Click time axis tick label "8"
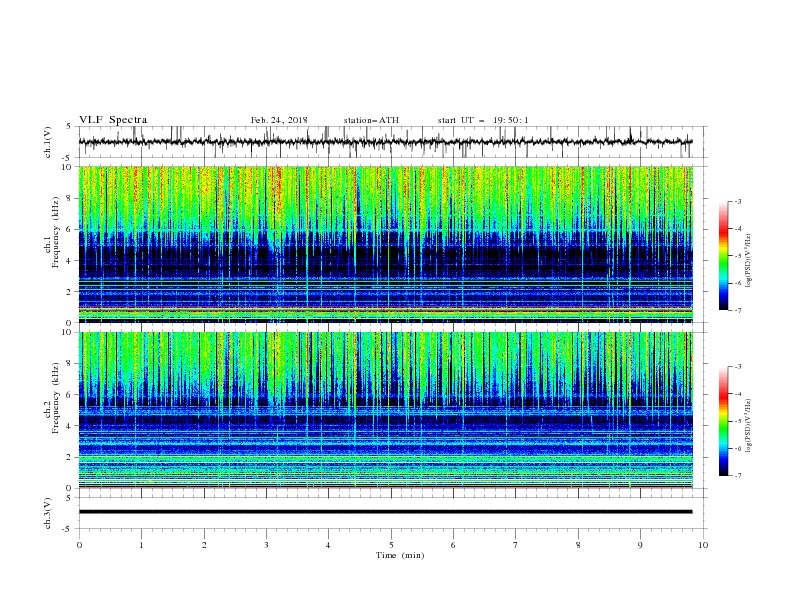Screen dimensions: 792x612 click(578, 545)
